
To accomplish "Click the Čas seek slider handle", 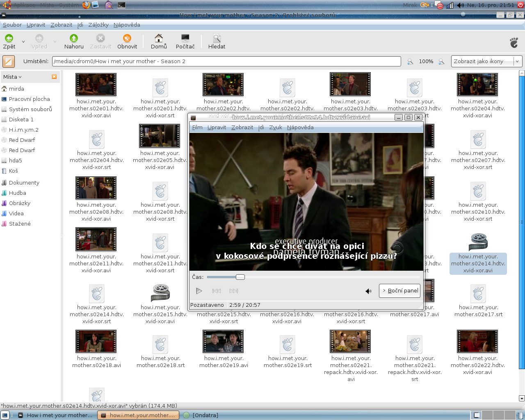I will pyautogui.click(x=240, y=277).
